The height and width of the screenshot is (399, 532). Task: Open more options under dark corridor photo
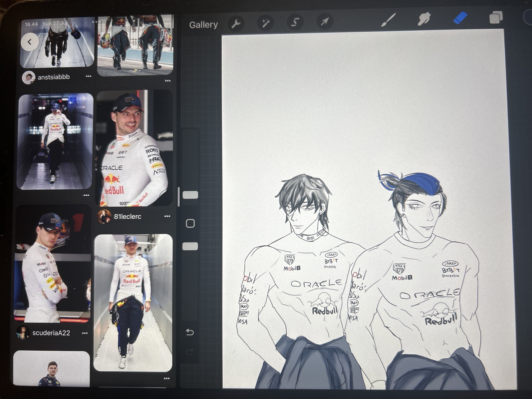click(x=86, y=195)
